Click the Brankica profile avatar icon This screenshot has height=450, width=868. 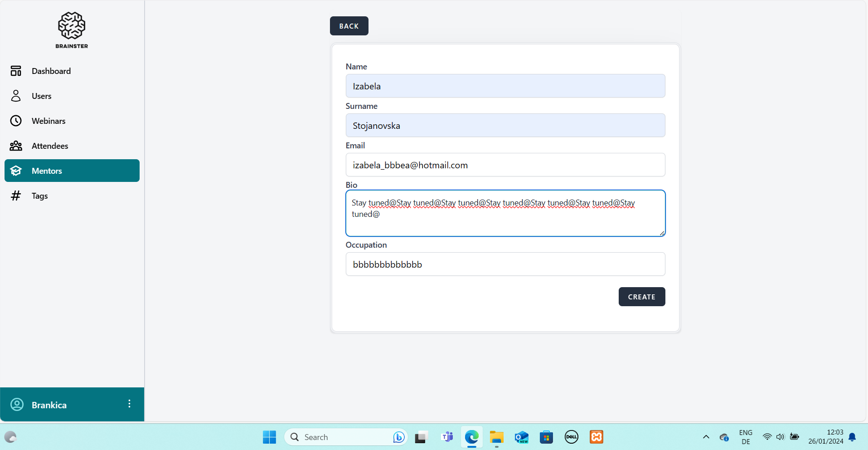(x=17, y=404)
